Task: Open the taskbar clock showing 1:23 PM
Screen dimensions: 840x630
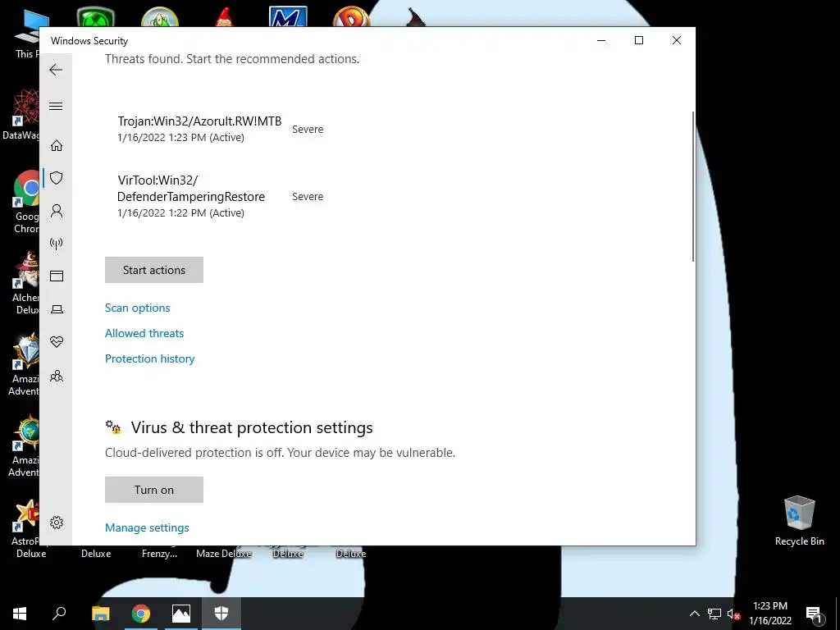Action: click(770, 614)
